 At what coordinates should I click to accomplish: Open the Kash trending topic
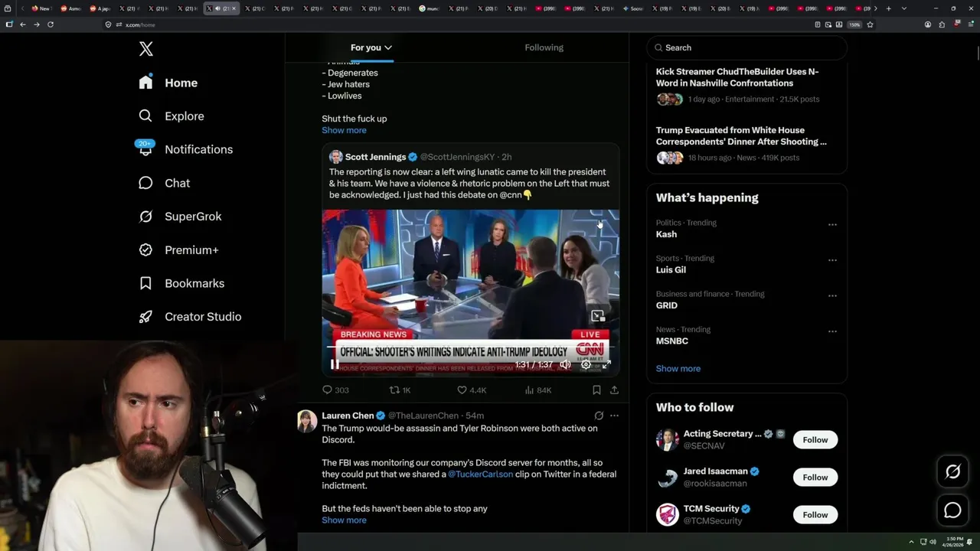coord(666,234)
